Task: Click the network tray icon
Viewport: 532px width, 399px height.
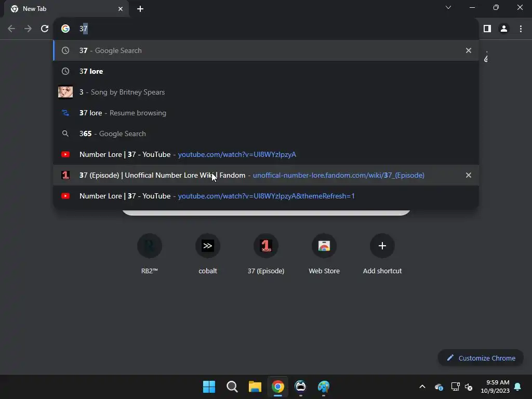Action: coord(455,387)
